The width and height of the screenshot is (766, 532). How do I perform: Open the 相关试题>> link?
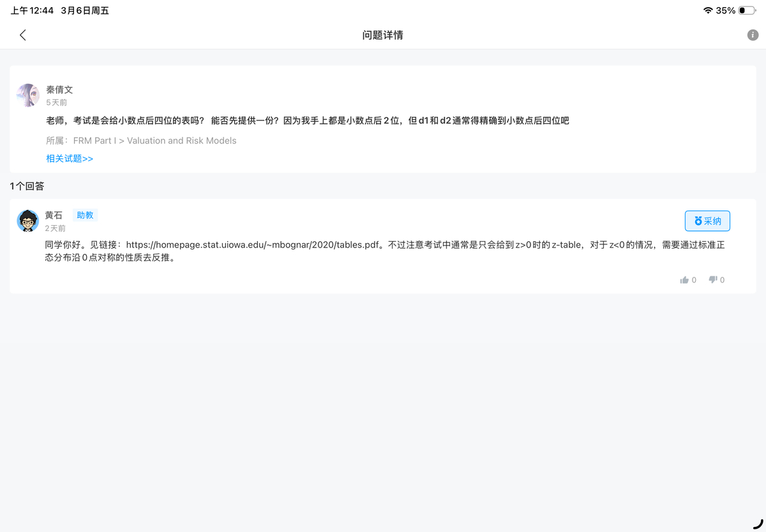70,158
